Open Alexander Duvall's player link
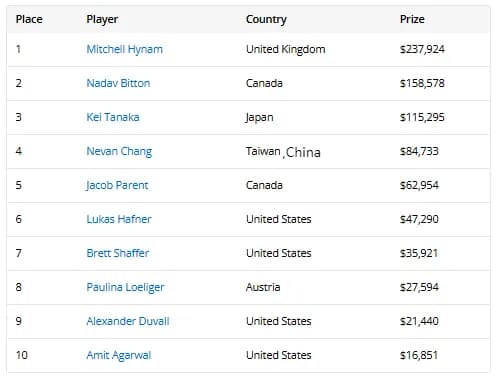Screen dimensions: 497x380 pos(128,321)
